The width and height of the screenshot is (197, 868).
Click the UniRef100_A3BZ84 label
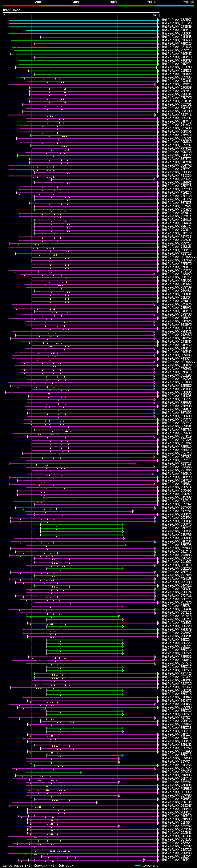coord(177,606)
